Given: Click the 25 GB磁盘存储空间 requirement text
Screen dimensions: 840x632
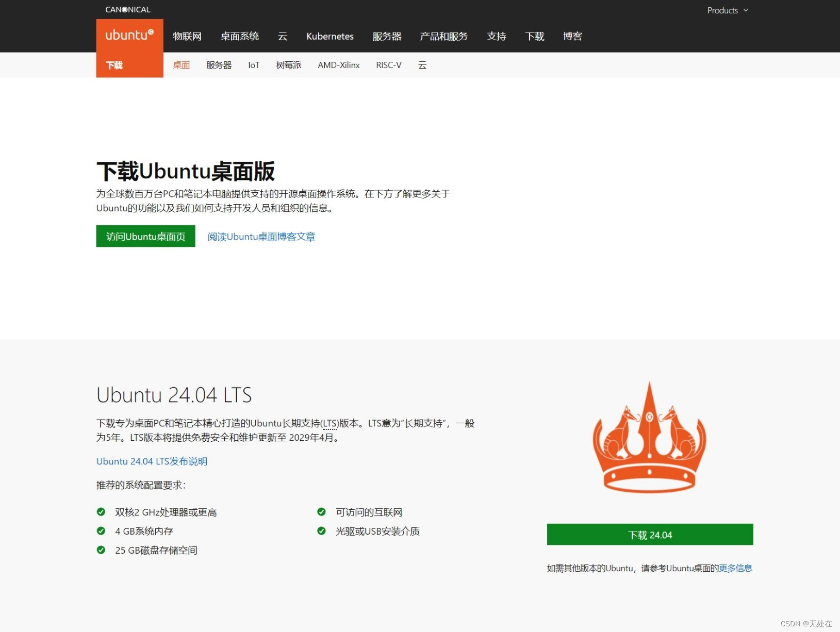Looking at the screenshot, I should [156, 550].
